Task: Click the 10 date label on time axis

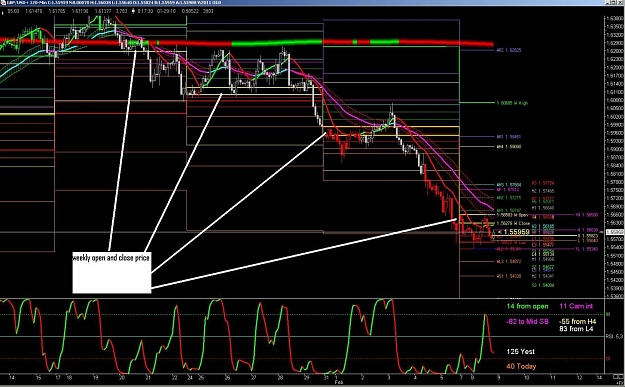Action: pos(526,377)
